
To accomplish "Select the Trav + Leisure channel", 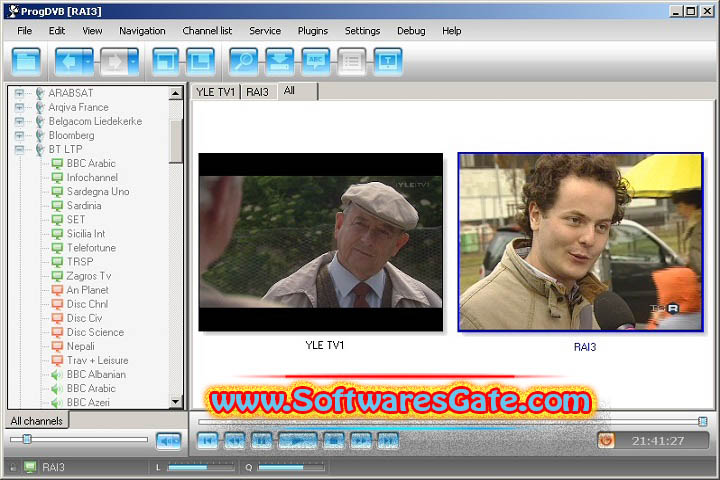I will [97, 361].
